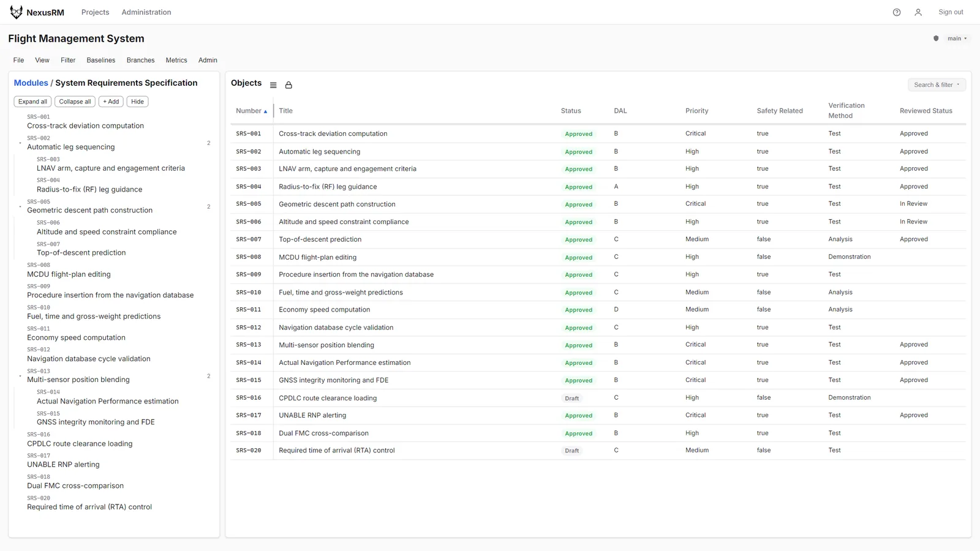Open the user profile icon
This screenshot has height=551, width=980.
[918, 12]
